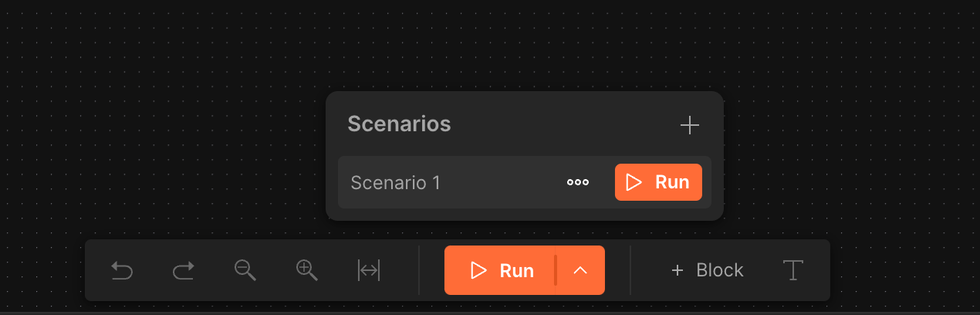980x315 pixels.
Task: Zoom out with the minus magnifier
Action: point(245,270)
